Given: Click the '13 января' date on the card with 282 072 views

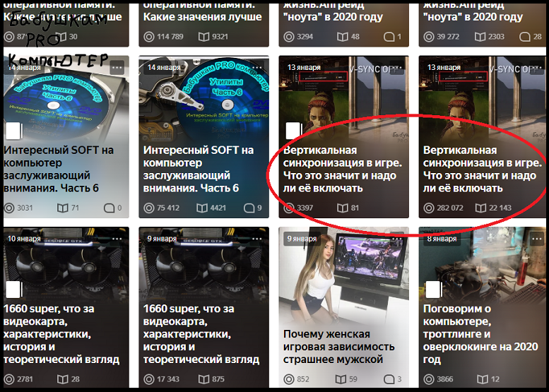Looking at the screenshot, I should [444, 67].
